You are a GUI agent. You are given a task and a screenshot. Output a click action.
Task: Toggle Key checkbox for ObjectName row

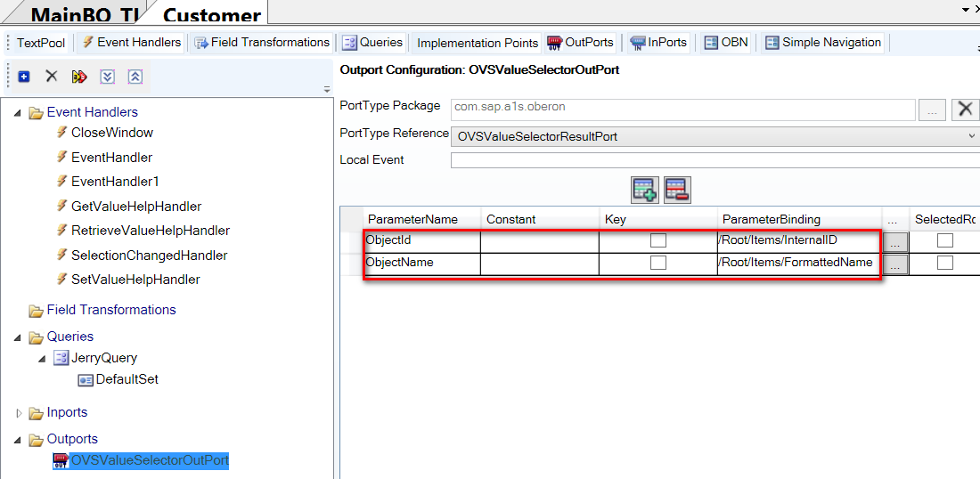point(658,263)
